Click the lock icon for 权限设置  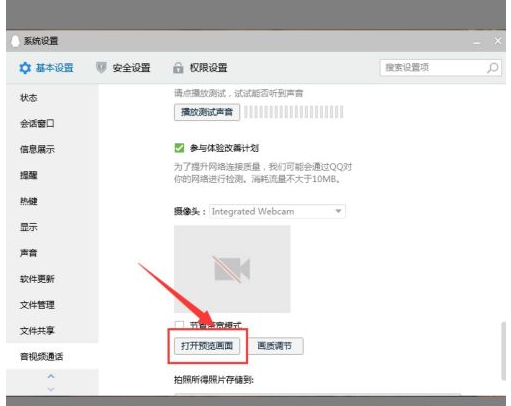[178, 68]
